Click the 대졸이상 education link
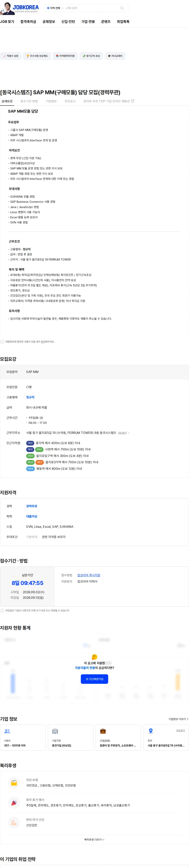The height and width of the screenshot is (868, 189). point(32,516)
